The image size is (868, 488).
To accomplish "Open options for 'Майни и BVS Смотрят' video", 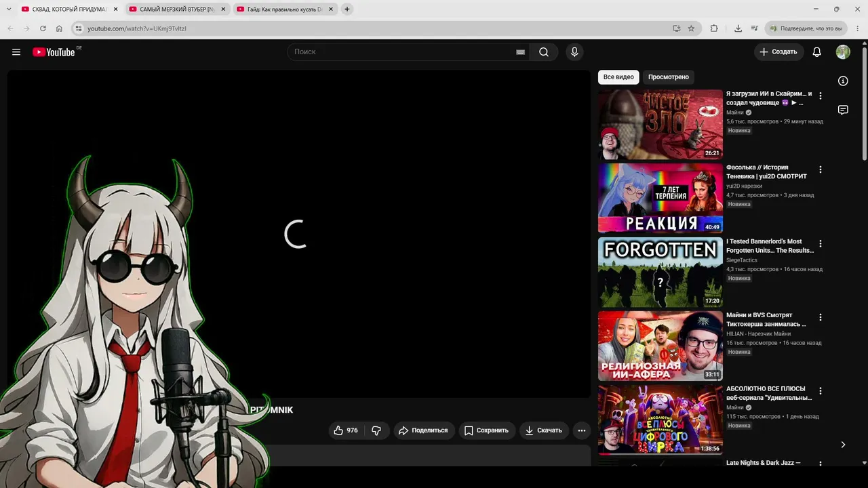I will (x=821, y=317).
